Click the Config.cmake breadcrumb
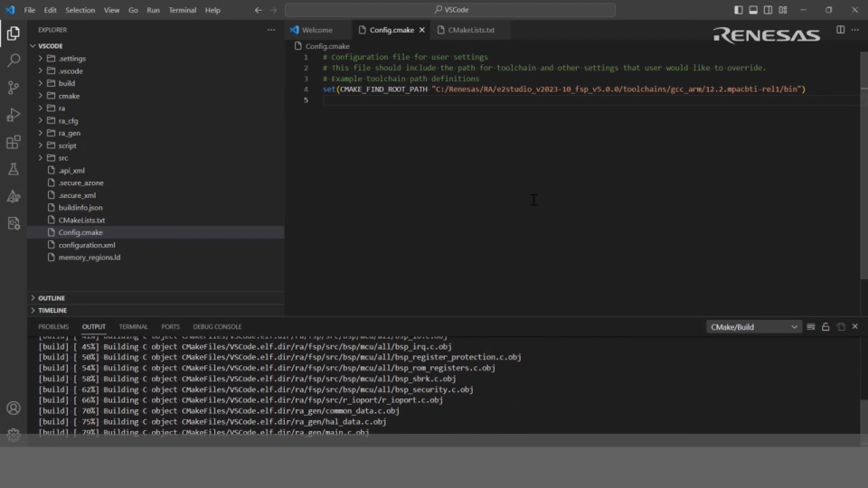This screenshot has width=868, height=488. tap(327, 46)
